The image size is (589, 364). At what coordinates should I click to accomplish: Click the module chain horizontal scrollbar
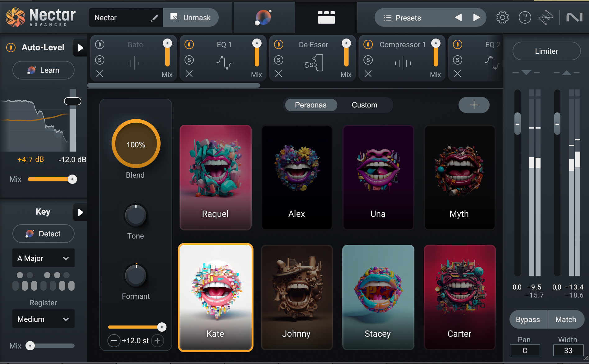pos(174,85)
